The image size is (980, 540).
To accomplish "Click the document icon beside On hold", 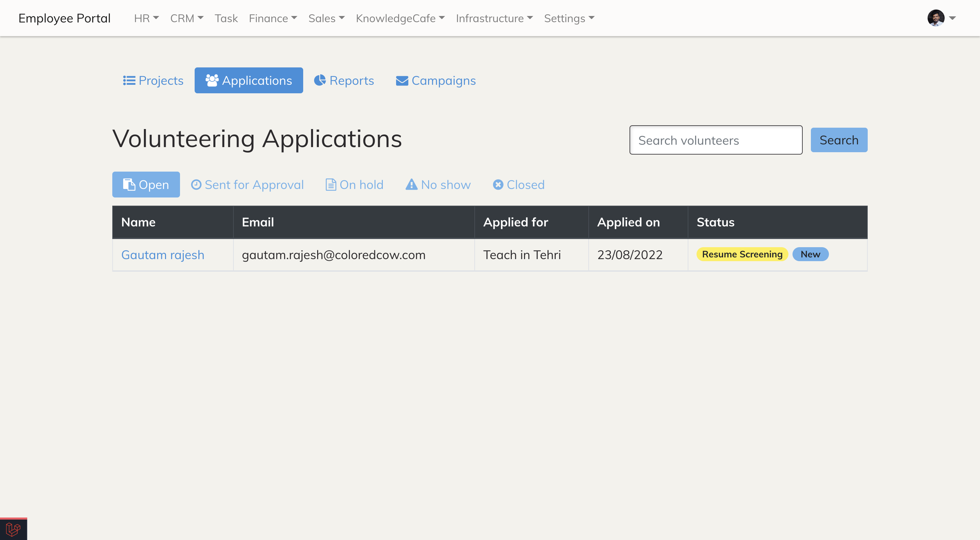I will [330, 185].
